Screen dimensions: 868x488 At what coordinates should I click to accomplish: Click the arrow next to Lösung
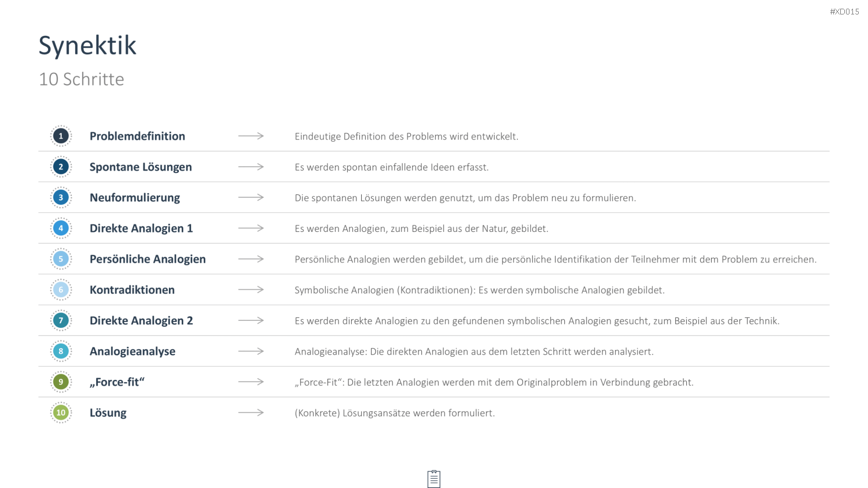point(251,412)
